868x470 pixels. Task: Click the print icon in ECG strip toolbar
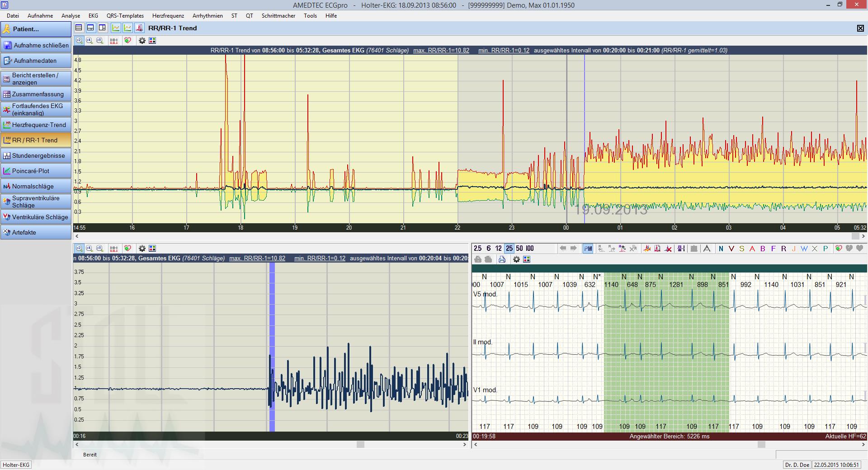tap(502, 259)
